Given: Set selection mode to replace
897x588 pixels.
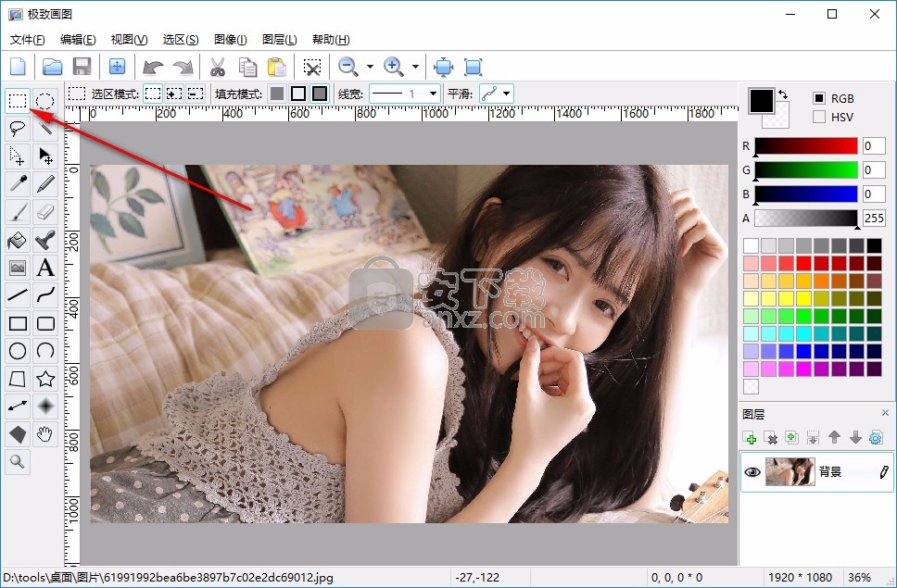Looking at the screenshot, I should click(x=153, y=94).
